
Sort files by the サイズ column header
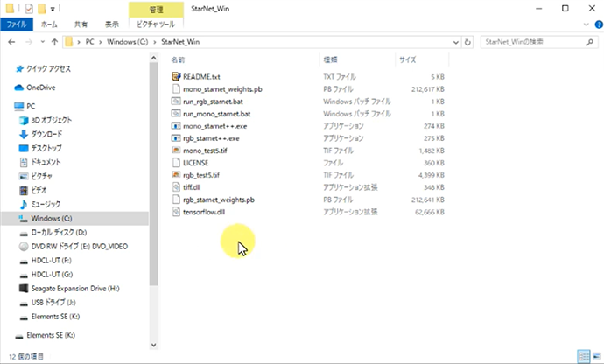pos(408,59)
